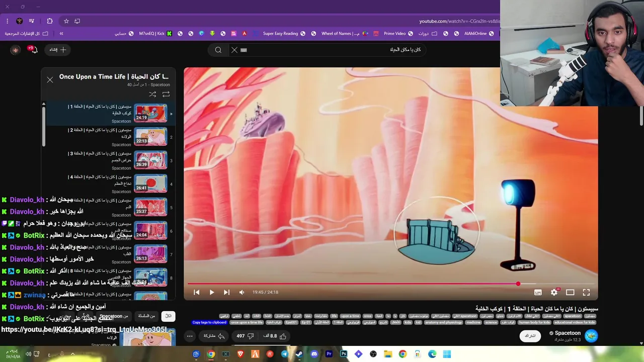Click the 'educational videos for kids' tag
This screenshot has width=644, height=362.
click(575, 322)
